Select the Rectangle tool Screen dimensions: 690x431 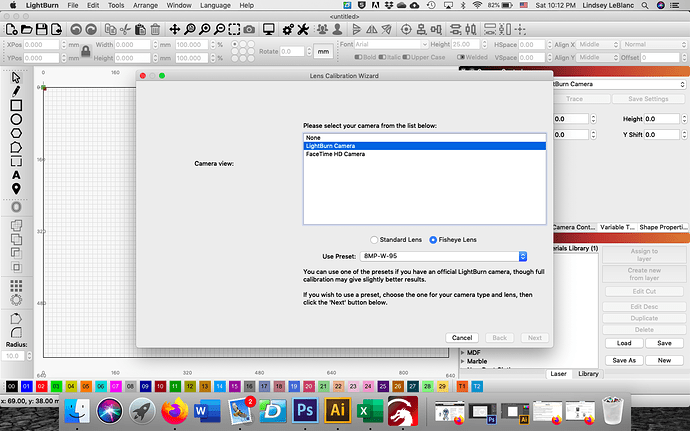(x=16, y=105)
